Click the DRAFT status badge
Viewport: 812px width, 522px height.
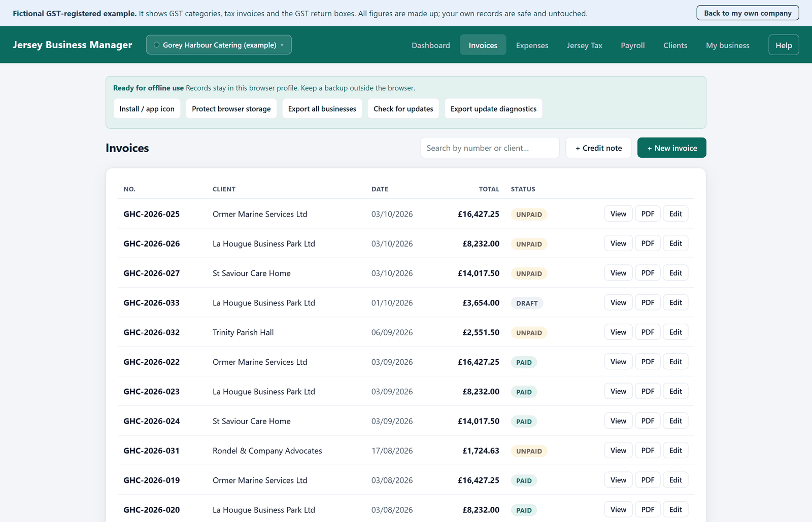click(x=527, y=303)
